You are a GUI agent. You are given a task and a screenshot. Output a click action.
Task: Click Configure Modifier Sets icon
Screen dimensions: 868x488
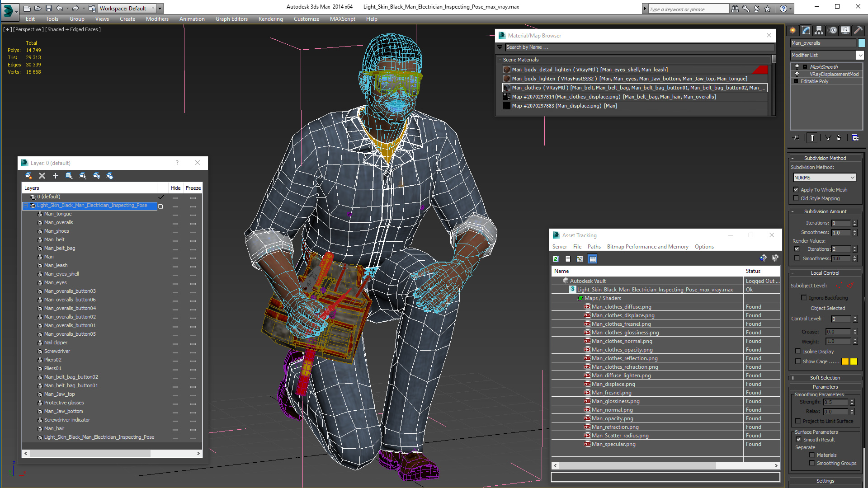point(855,138)
